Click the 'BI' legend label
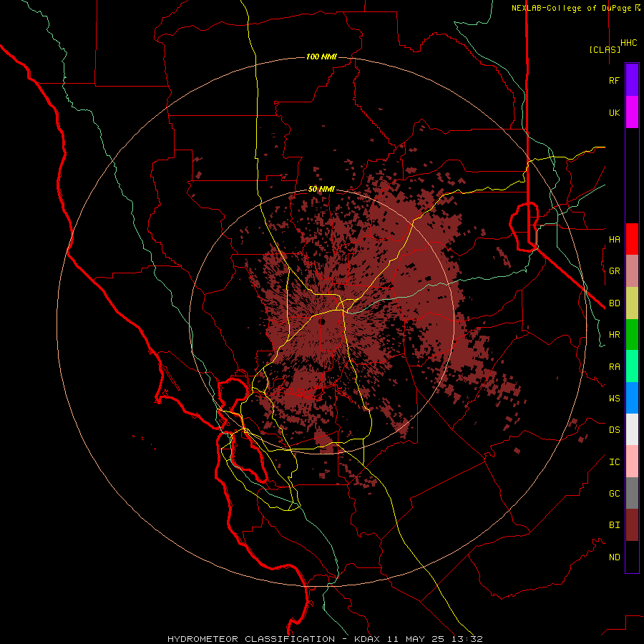644x644 pixels. coord(614,525)
